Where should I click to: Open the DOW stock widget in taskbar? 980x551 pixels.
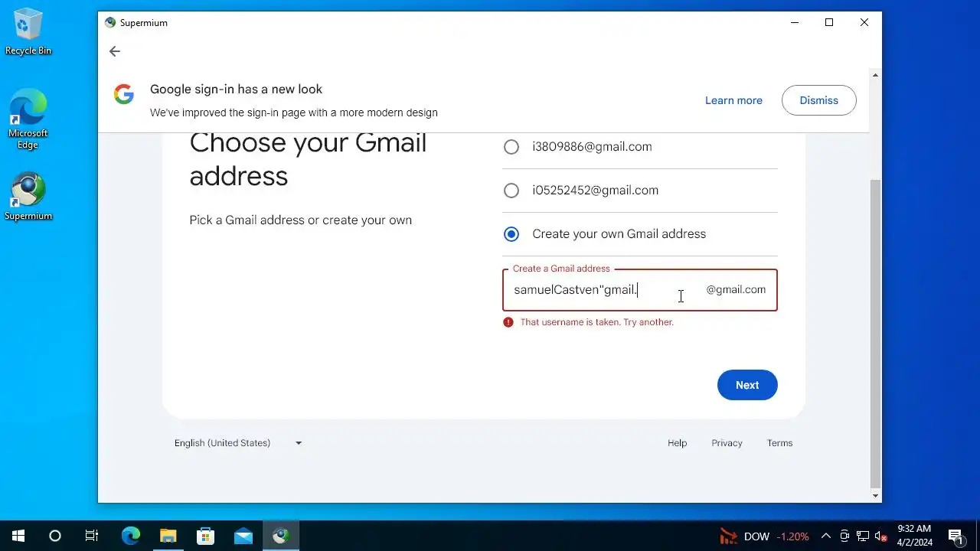click(x=764, y=536)
